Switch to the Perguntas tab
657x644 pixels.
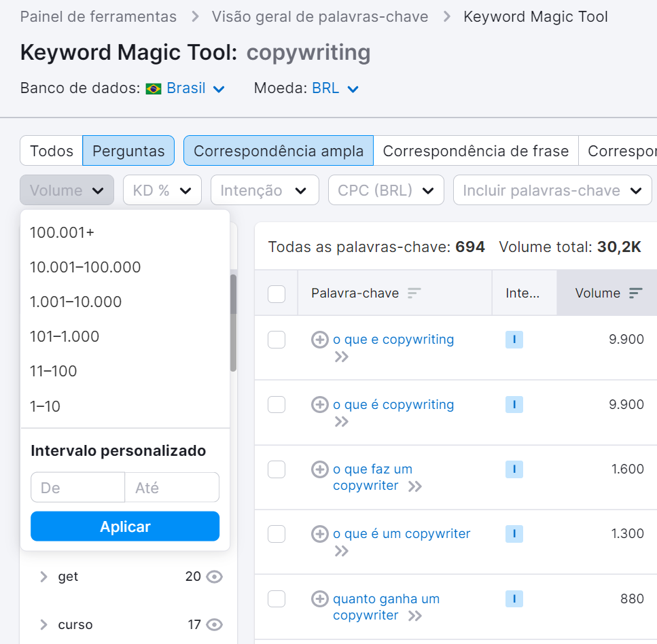tap(128, 150)
